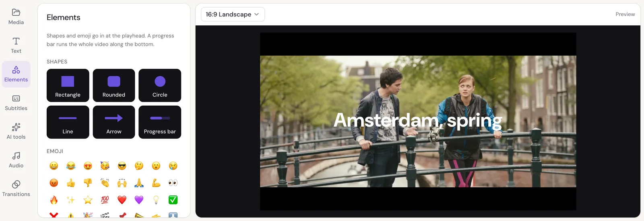Insert the clapping hands emoji
644x221 pixels.
(105, 183)
